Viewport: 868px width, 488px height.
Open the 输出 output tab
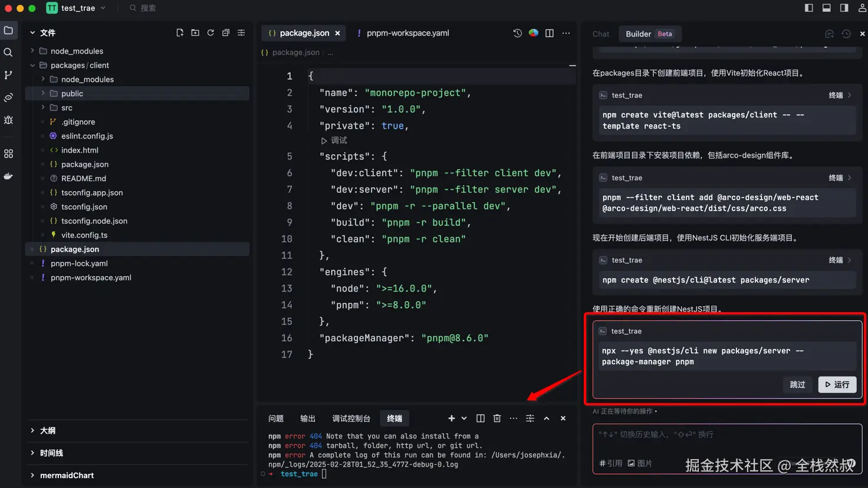[x=308, y=418]
